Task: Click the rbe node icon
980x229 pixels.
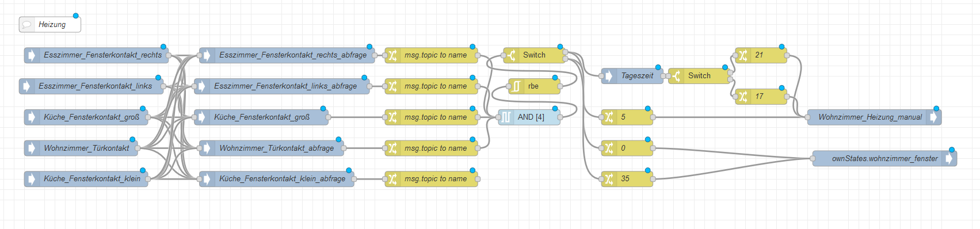Action: (x=516, y=86)
